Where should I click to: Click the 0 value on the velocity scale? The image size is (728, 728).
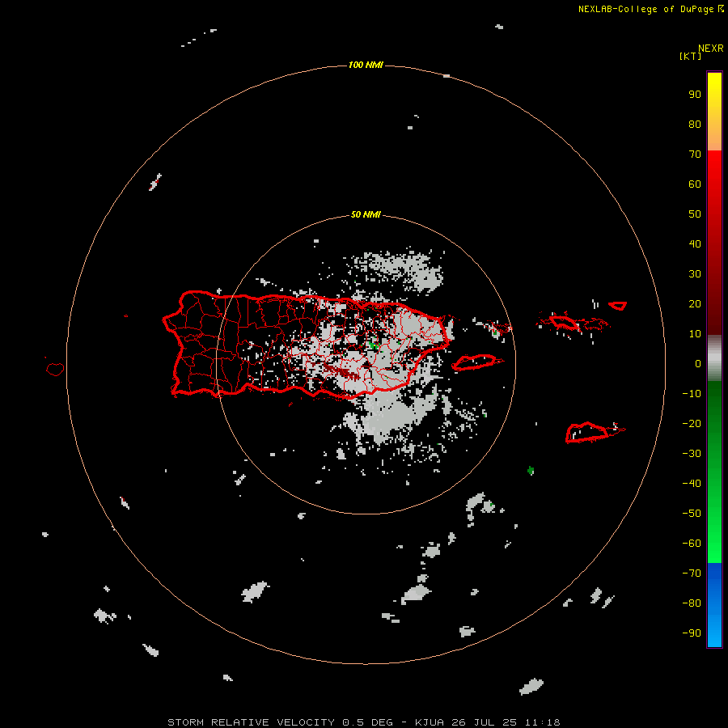(x=698, y=363)
